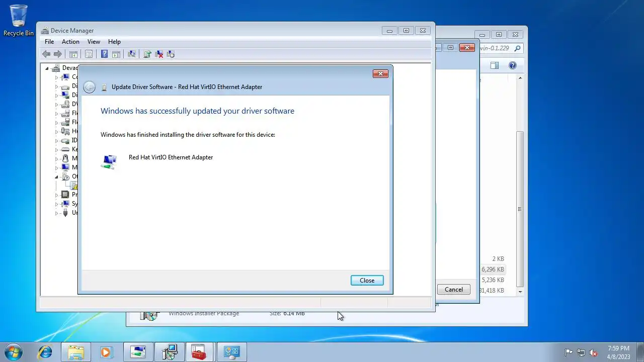The height and width of the screenshot is (362, 644).
Task: Open the Action menu in Device Manager
Action: (70, 42)
